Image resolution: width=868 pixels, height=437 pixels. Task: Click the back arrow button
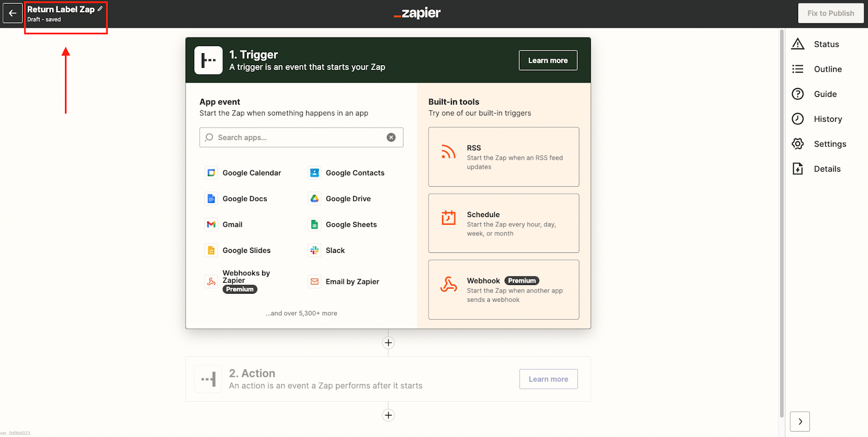[12, 13]
